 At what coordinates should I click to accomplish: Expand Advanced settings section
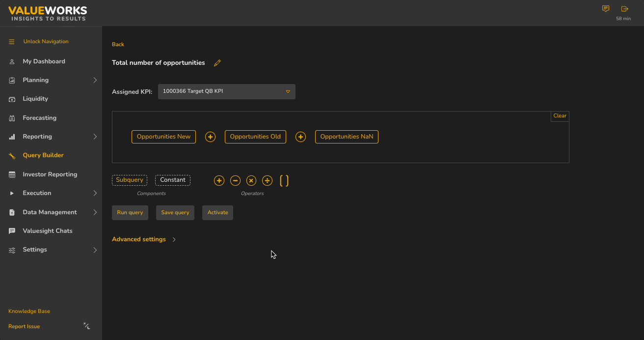tap(144, 239)
